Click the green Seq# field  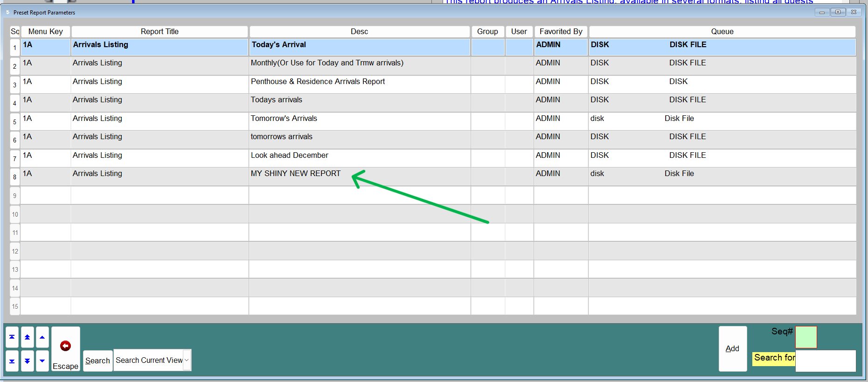[x=806, y=337]
